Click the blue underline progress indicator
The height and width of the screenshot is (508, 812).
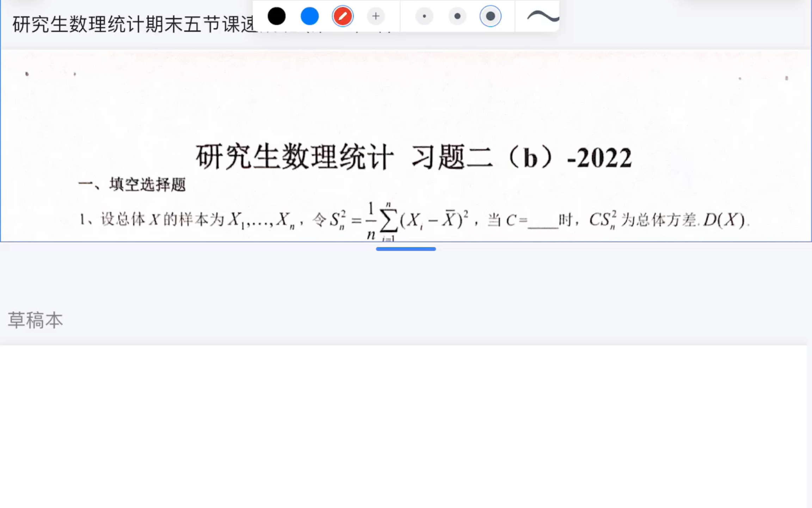(406, 249)
